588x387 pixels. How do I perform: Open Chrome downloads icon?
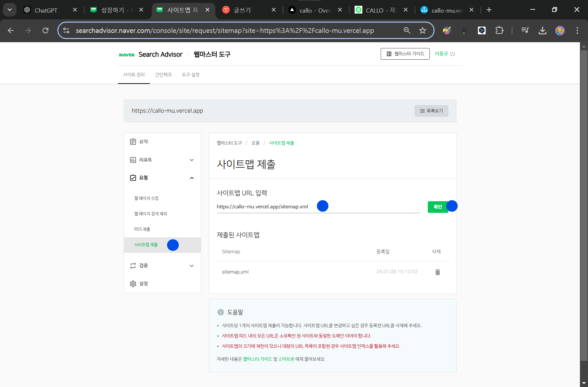click(x=543, y=30)
